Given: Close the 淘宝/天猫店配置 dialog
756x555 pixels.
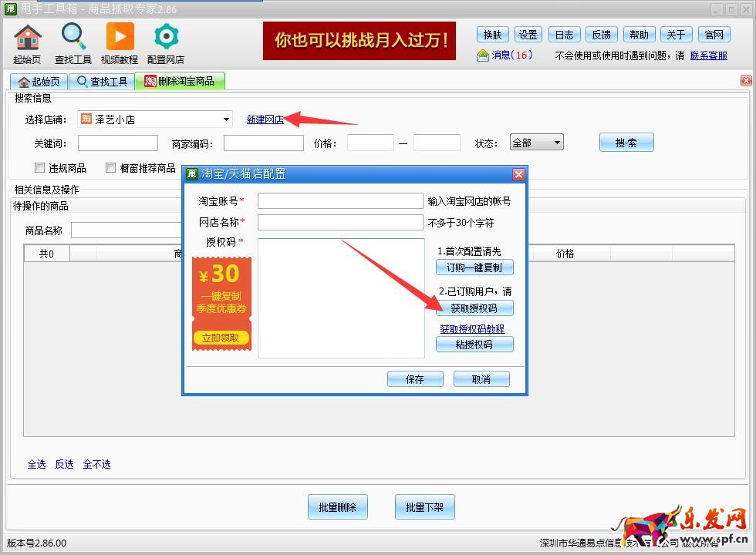Looking at the screenshot, I should [518, 174].
